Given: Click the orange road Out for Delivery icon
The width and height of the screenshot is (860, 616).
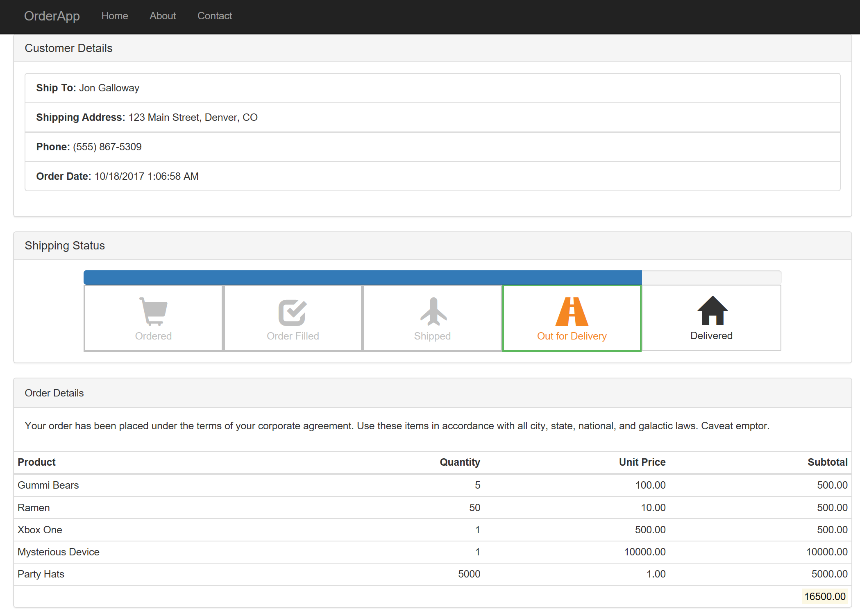Looking at the screenshot, I should pos(572,311).
